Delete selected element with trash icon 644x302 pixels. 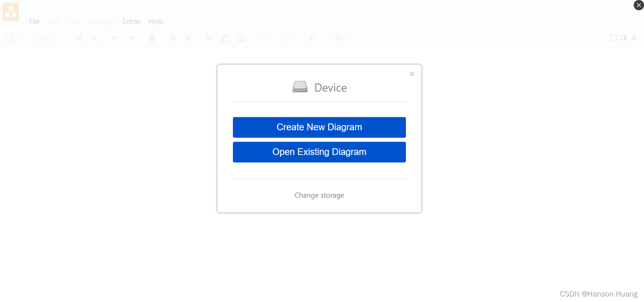(152, 38)
